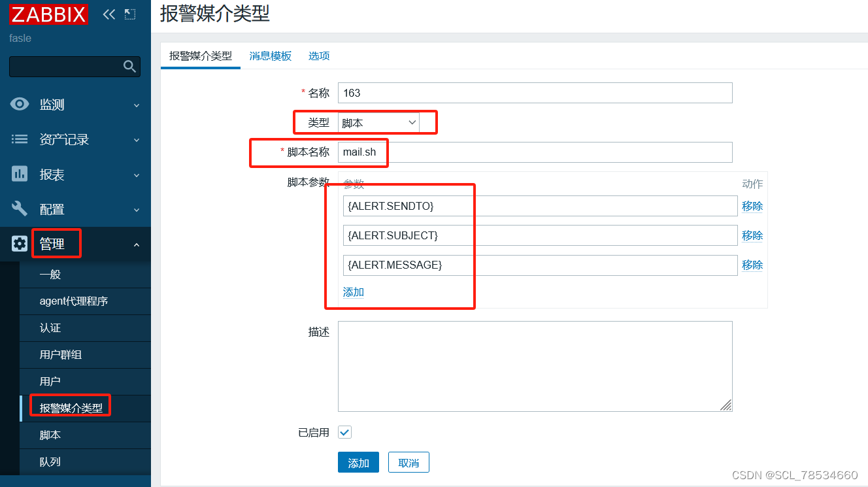Switch to the 消息模板 tab
This screenshot has height=487, width=868.
[x=270, y=56]
